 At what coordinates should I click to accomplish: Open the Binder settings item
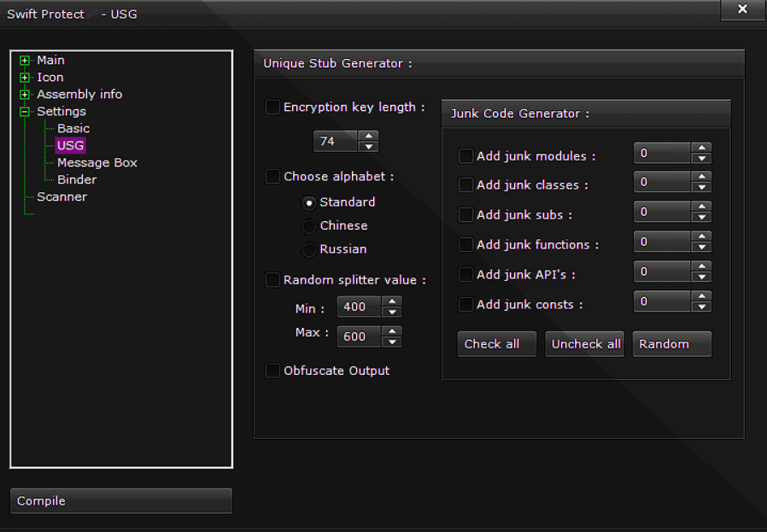(77, 179)
